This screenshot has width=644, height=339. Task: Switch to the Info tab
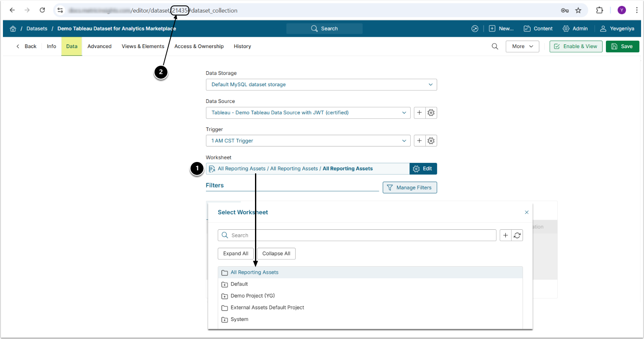tap(52, 46)
